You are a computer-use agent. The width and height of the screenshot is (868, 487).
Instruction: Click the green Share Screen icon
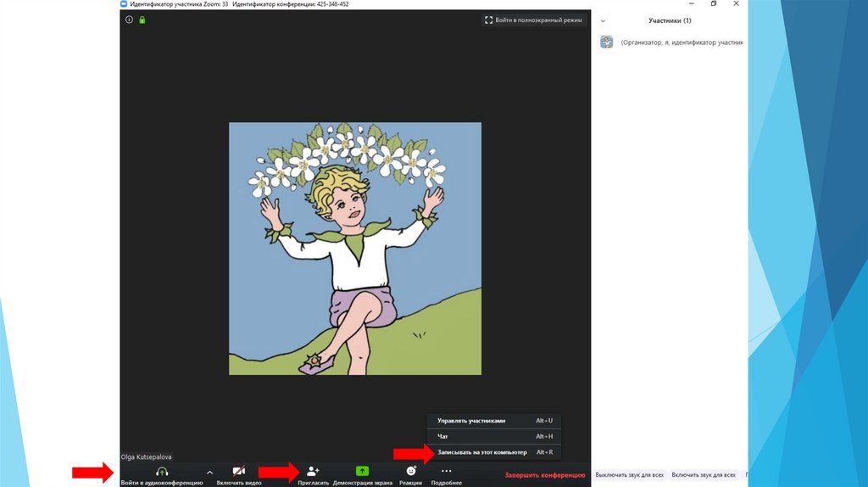point(362,471)
